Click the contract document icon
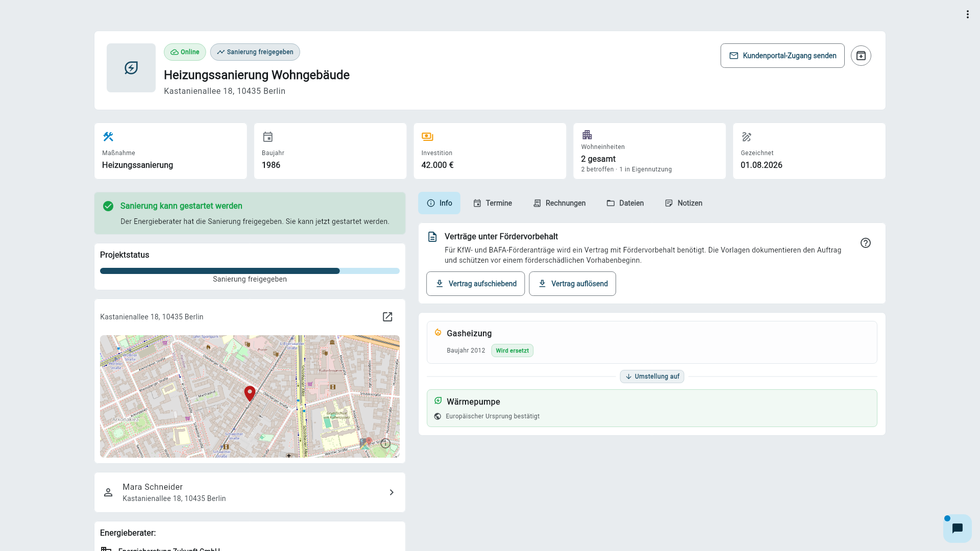 (x=432, y=237)
